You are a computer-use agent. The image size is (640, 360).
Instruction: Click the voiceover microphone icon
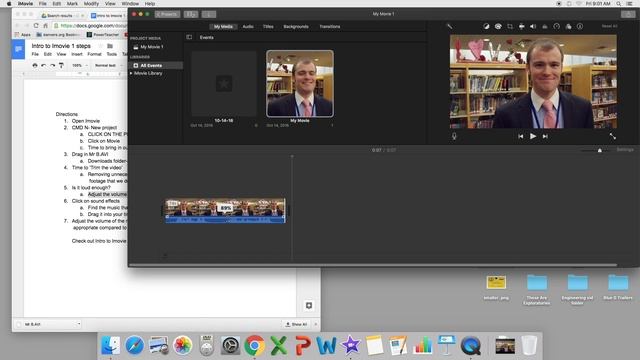(454, 136)
